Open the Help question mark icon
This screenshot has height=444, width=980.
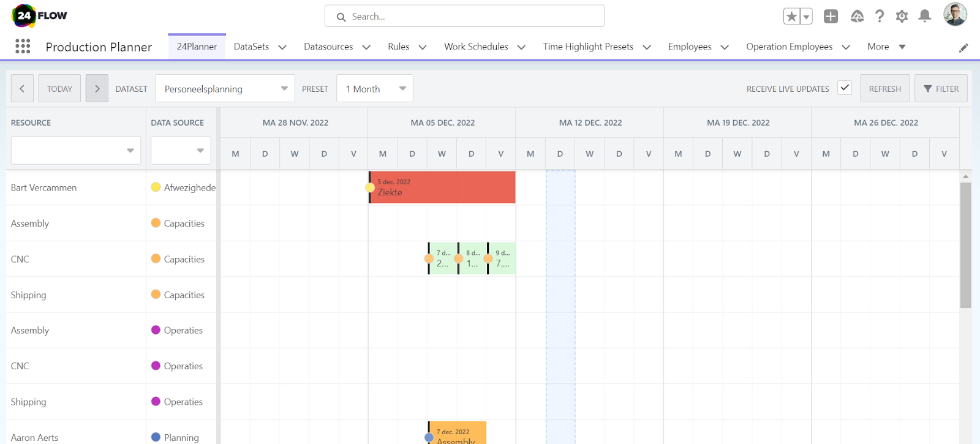[880, 17]
